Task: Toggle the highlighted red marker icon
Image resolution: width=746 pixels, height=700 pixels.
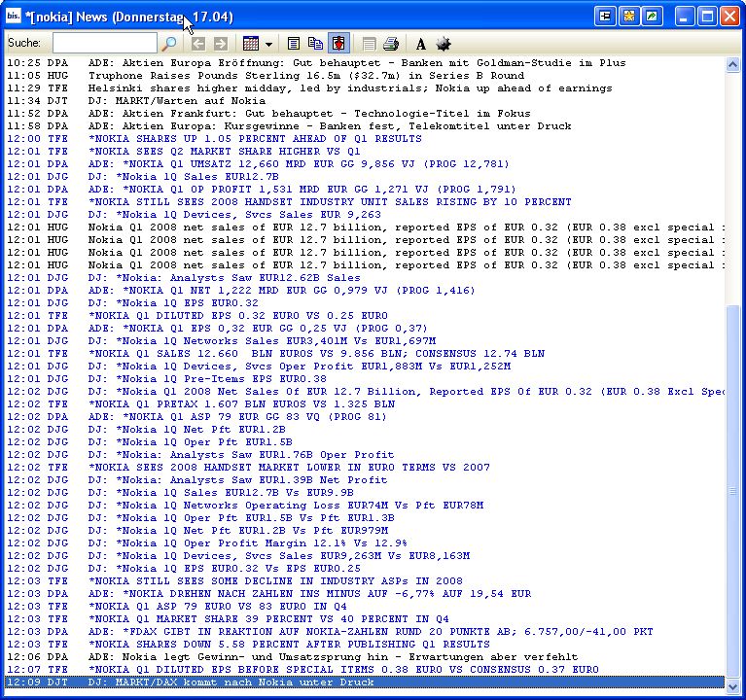Action: (x=338, y=44)
